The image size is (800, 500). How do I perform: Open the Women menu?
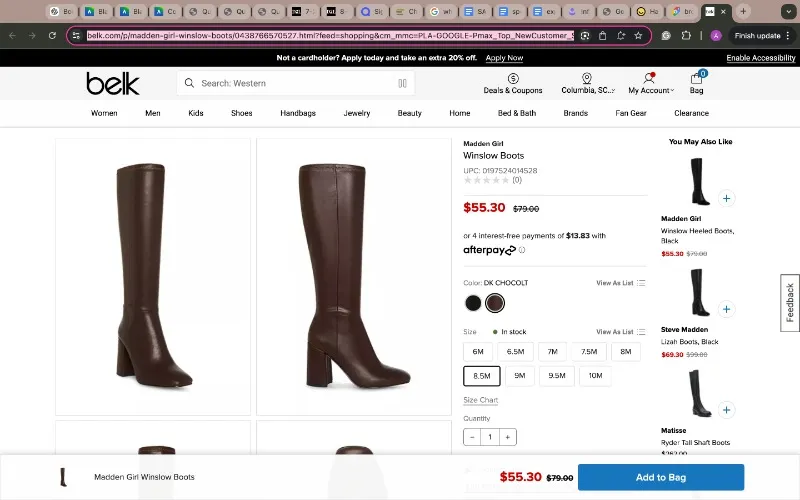104,113
